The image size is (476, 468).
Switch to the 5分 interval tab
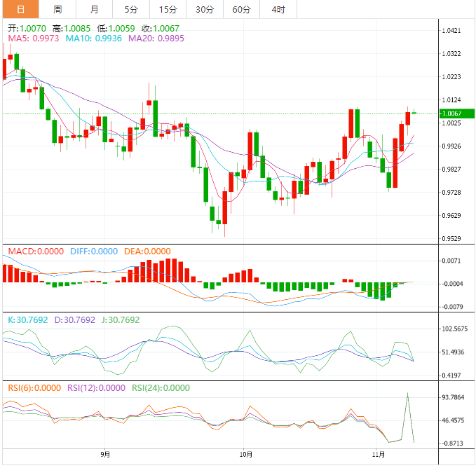131,9
